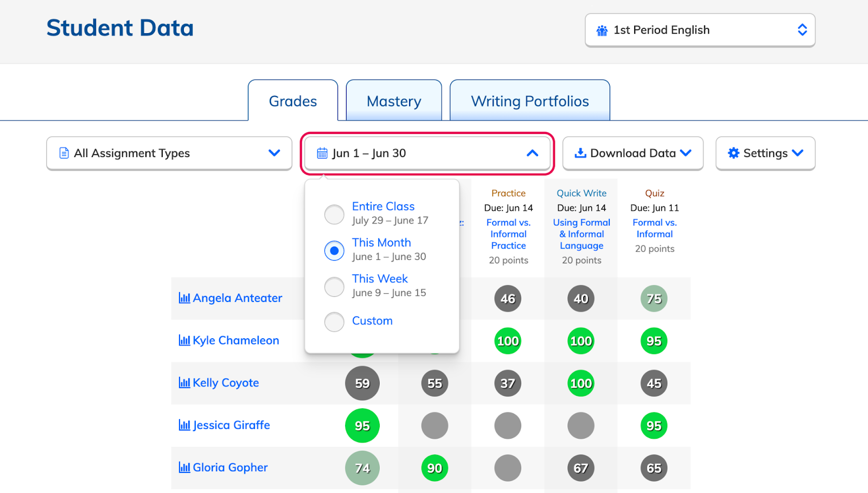This screenshot has height=493, width=868.
Task: Click Jessica Giraffe's blank practice score circle
Action: 508,426
